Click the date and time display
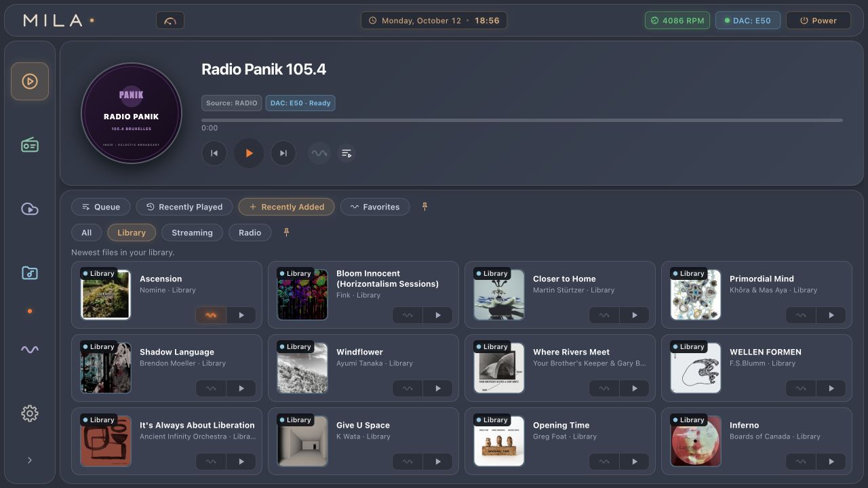 (x=434, y=20)
